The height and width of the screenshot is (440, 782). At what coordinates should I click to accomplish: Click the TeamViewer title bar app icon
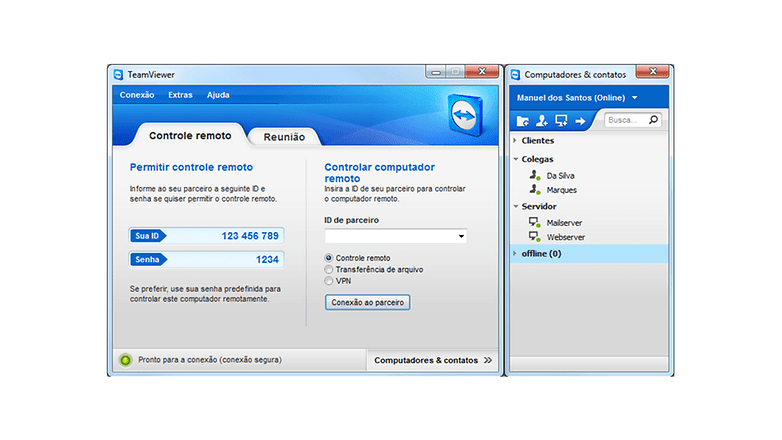(x=118, y=75)
